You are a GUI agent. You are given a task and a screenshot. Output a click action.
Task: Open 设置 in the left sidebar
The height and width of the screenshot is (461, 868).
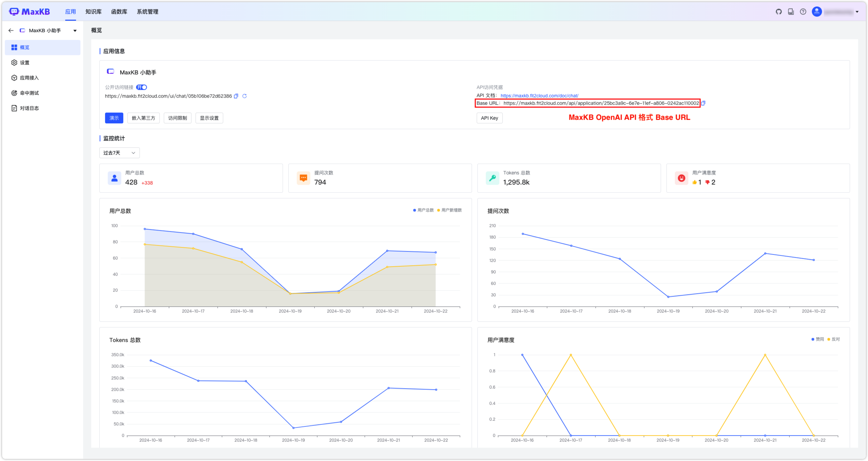point(25,63)
